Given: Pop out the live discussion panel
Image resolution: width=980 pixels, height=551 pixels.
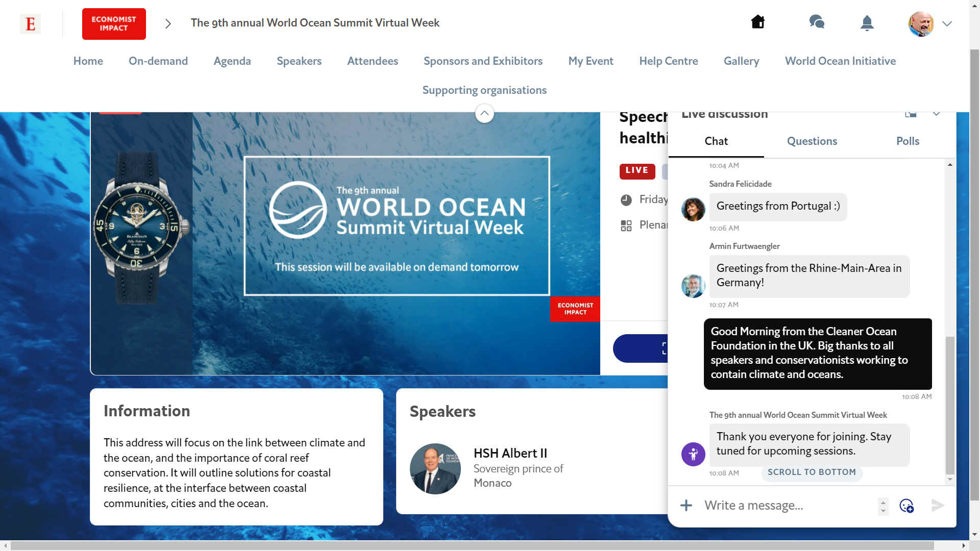Looking at the screenshot, I should click(911, 114).
